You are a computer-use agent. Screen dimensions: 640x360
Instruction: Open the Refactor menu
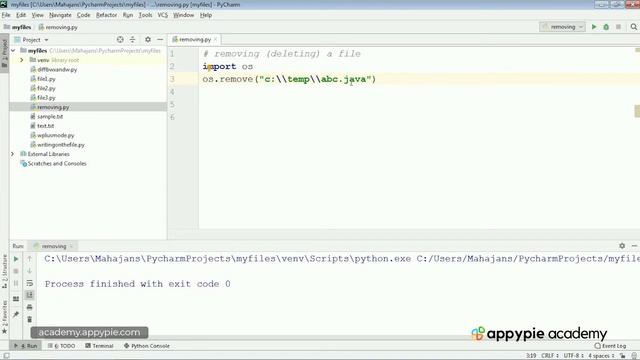pyautogui.click(x=106, y=15)
